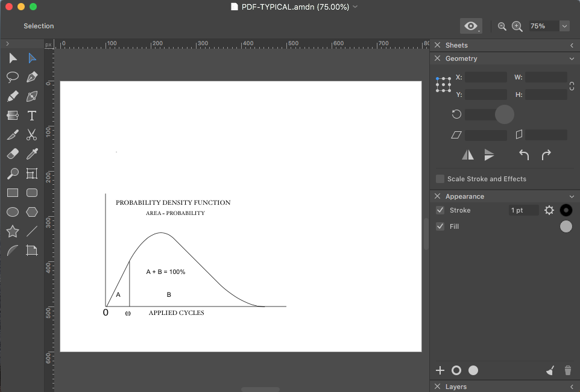The height and width of the screenshot is (392, 580).
Task: Enable Scale Stroke and Effects checkbox
Action: tap(440, 179)
